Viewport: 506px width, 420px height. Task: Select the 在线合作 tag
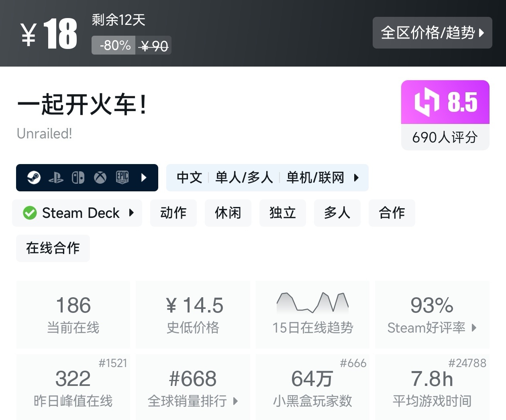[53, 248]
